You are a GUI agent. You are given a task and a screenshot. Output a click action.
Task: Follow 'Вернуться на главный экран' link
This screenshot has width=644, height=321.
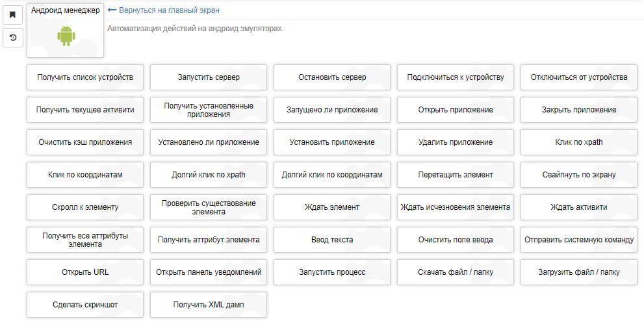point(169,10)
